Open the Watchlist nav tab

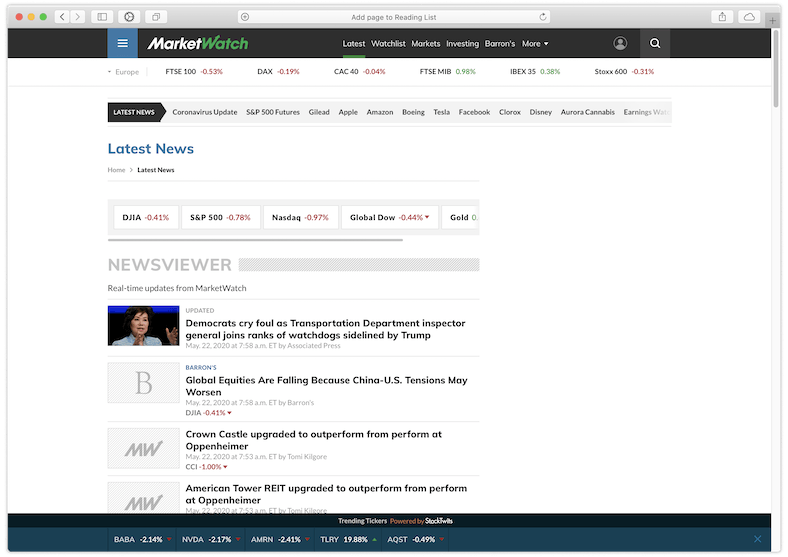(x=388, y=44)
